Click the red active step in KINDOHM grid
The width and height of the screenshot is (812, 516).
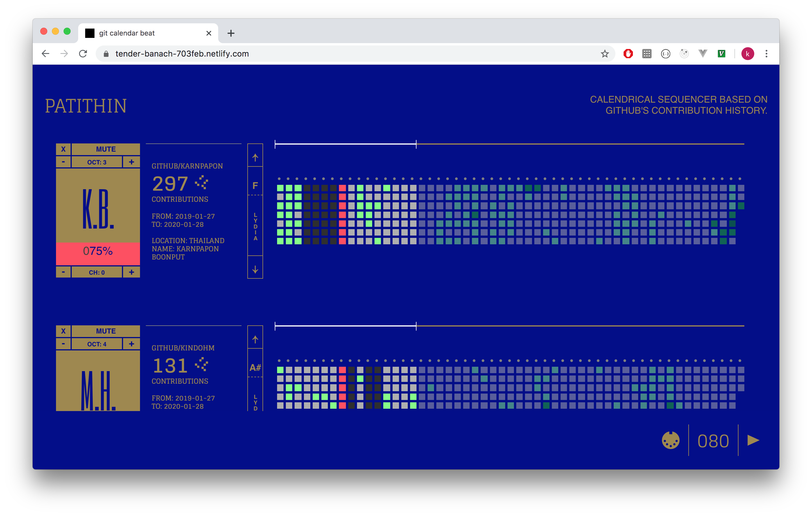tap(342, 388)
